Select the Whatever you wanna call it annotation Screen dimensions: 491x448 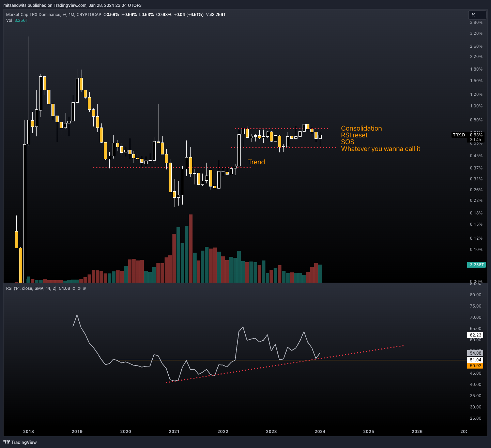(381, 149)
